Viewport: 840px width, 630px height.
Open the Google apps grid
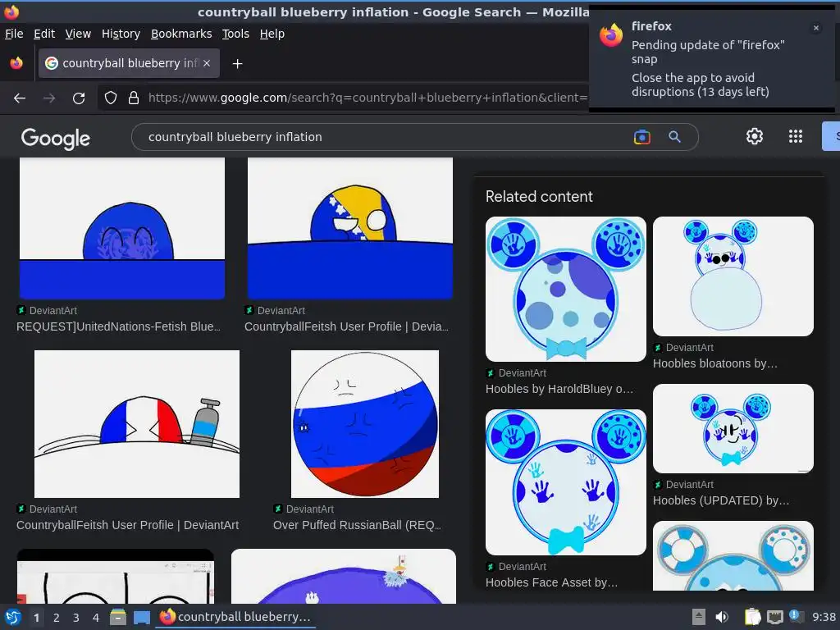point(796,137)
